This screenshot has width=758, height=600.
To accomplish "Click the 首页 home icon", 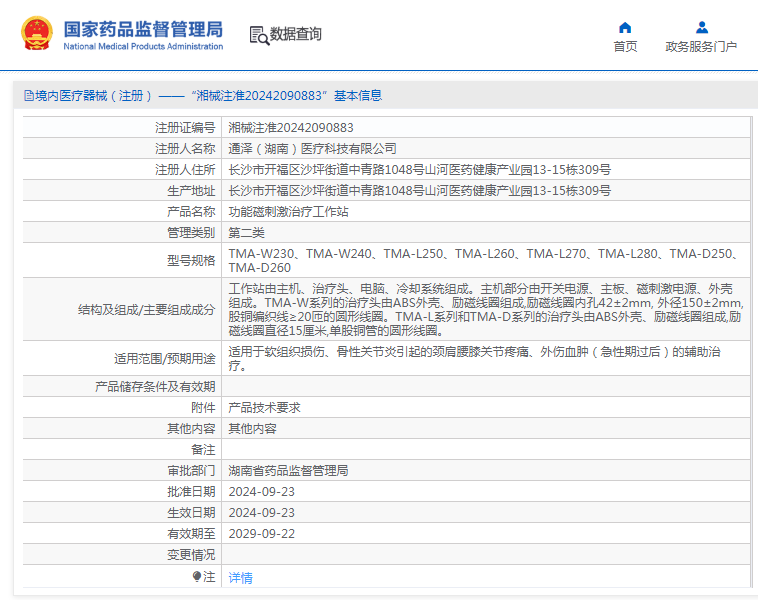I will 625,28.
